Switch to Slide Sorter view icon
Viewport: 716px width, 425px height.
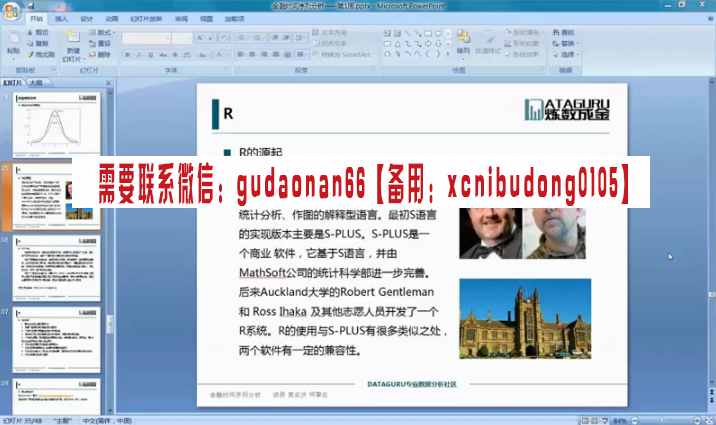tap(595, 420)
